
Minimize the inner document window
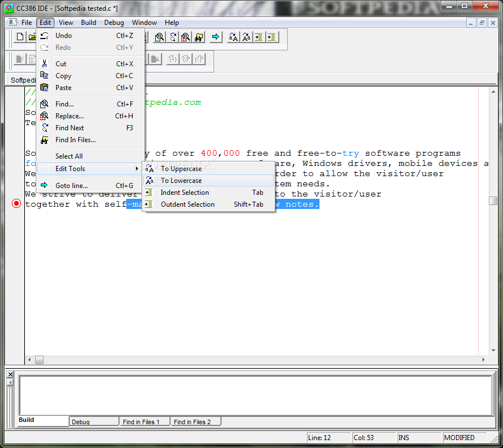pyautogui.click(x=471, y=23)
